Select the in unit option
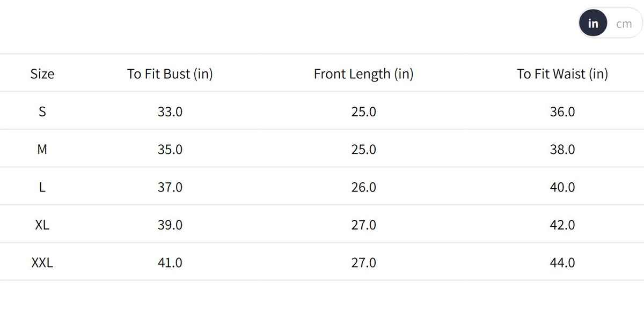The width and height of the screenshot is (644, 311). tap(593, 24)
